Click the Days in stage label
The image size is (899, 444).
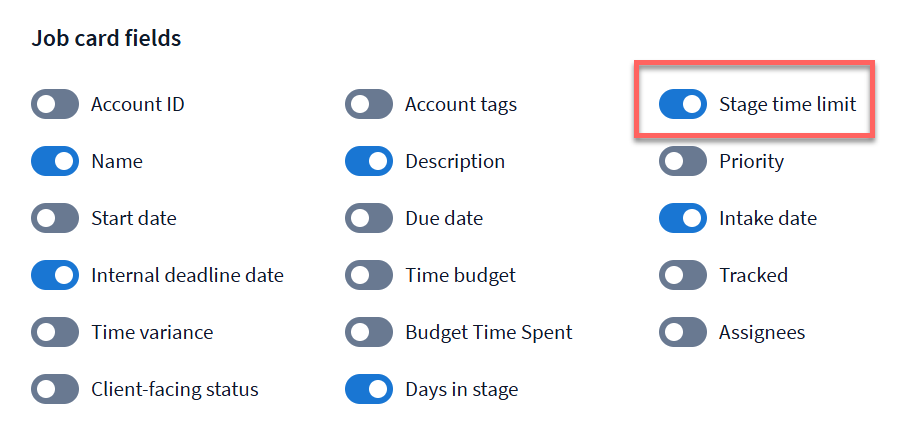tap(461, 389)
